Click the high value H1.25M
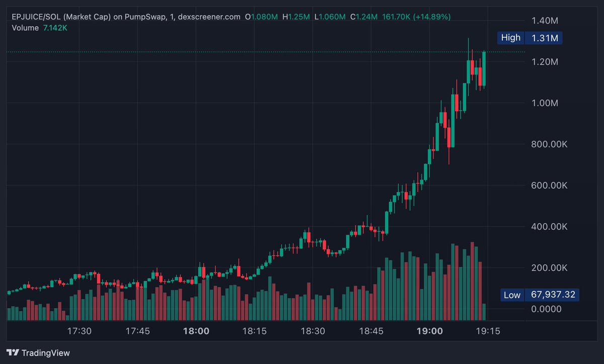Viewport: 604px width, 364px height. pyautogui.click(x=295, y=17)
